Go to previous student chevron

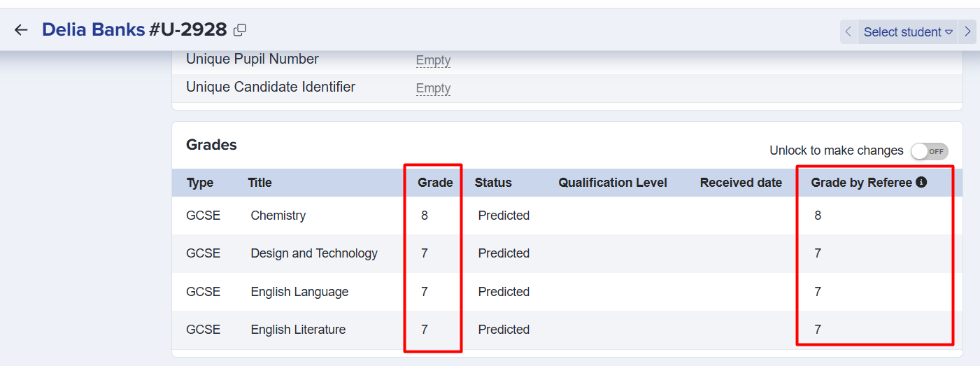pos(848,31)
